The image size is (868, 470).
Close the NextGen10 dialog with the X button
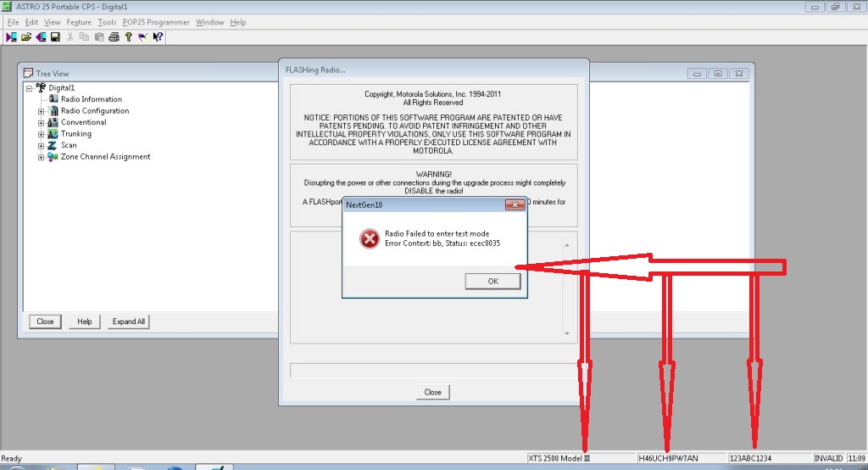[515, 205]
